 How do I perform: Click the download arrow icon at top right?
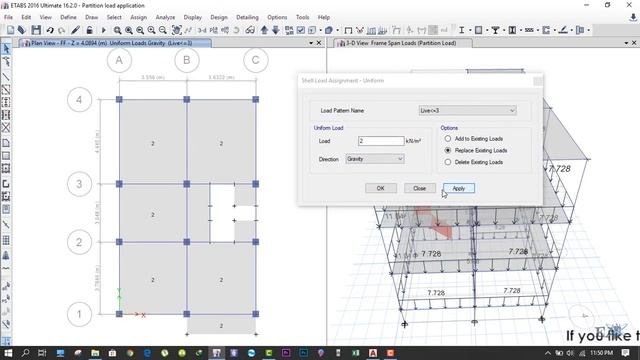(x=633, y=18)
